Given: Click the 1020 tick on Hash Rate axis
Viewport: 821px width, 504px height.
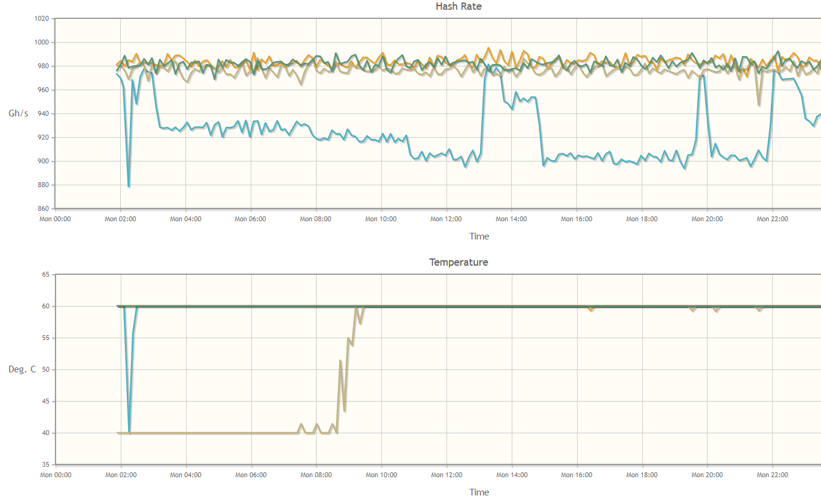Looking at the screenshot, I should tap(41, 18).
